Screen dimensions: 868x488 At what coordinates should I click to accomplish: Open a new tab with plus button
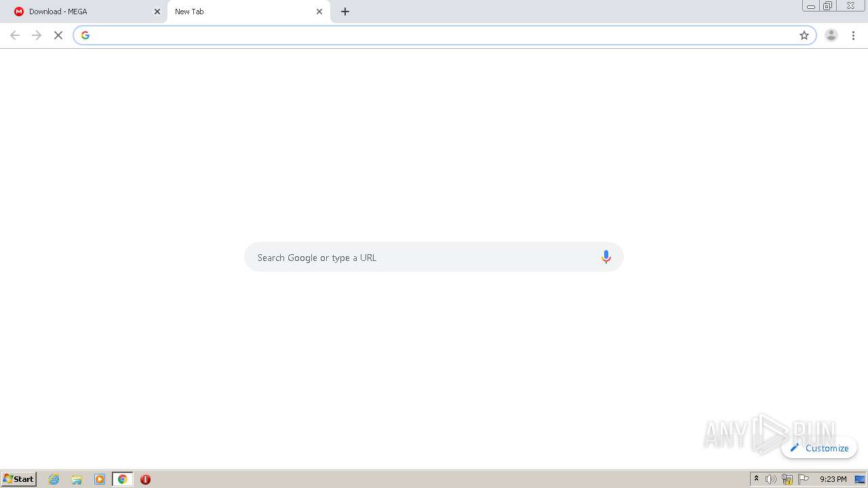(345, 12)
